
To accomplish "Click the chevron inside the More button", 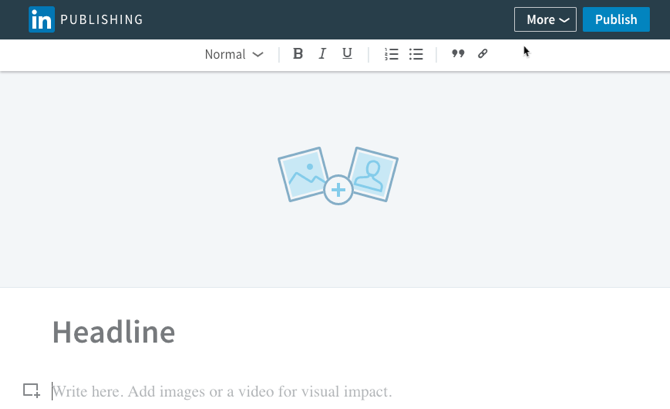I will (x=565, y=21).
